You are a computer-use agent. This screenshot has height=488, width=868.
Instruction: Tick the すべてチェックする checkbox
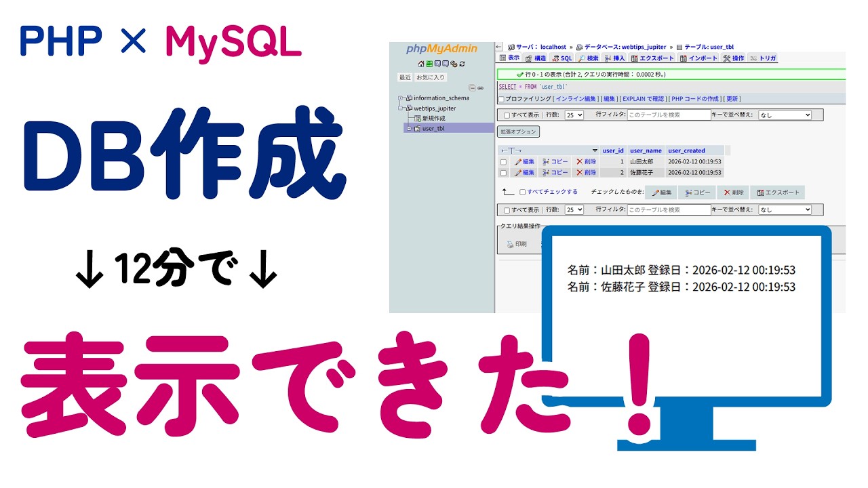pyautogui.click(x=522, y=192)
